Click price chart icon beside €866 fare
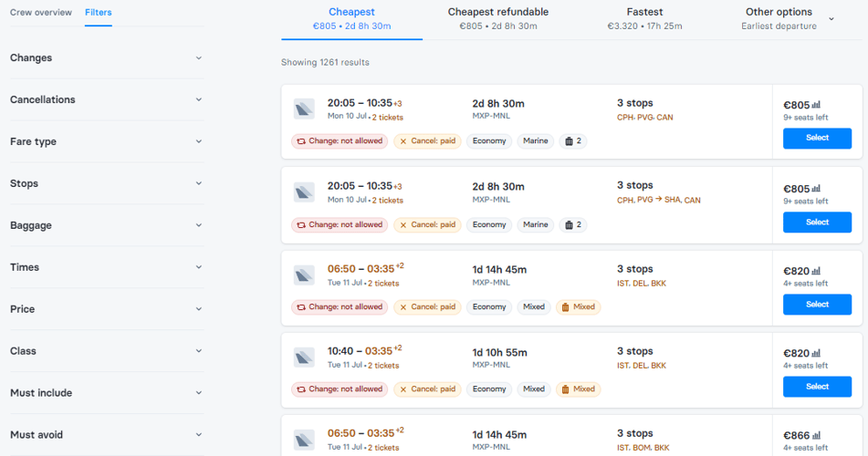868x456 pixels. click(x=816, y=436)
